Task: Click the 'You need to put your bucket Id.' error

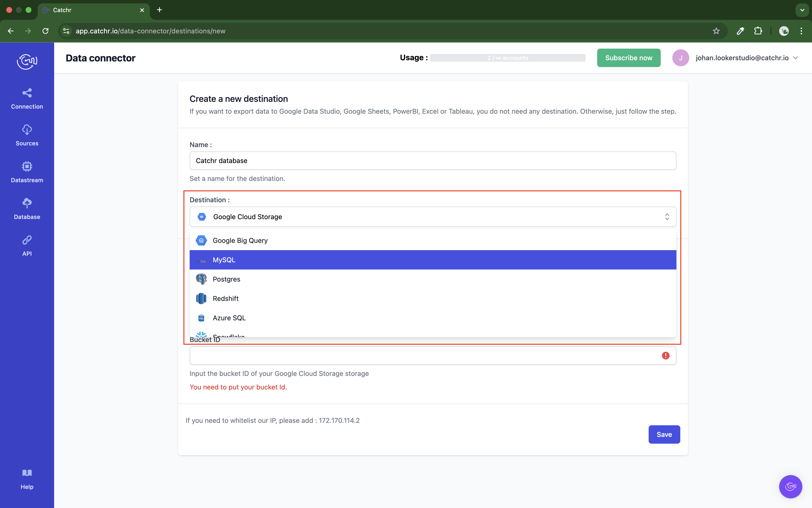Action: coord(238,387)
